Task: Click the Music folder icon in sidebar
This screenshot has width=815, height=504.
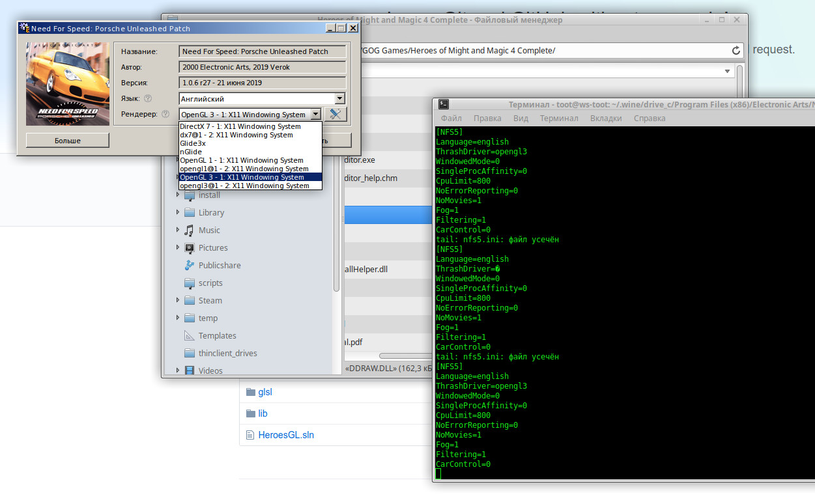Action: point(189,231)
